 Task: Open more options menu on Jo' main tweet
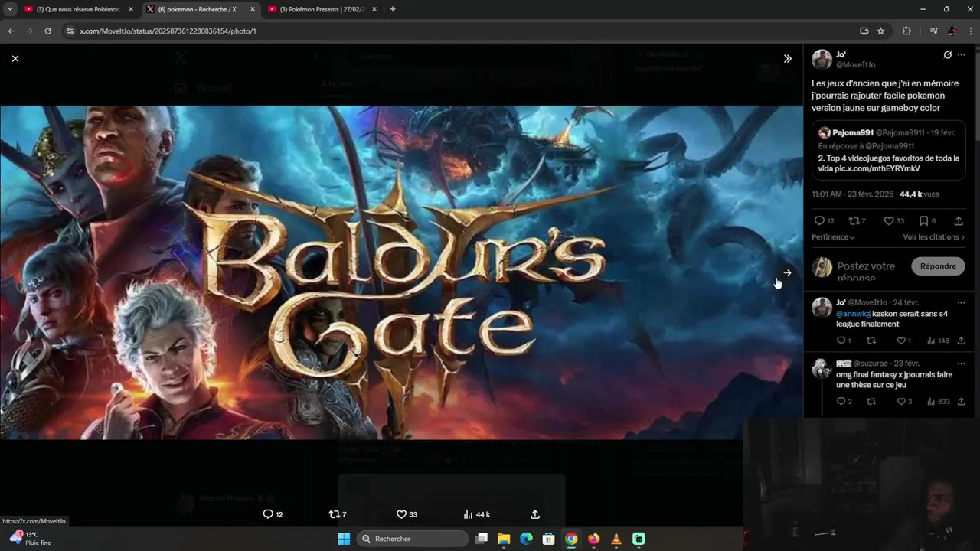point(962,55)
